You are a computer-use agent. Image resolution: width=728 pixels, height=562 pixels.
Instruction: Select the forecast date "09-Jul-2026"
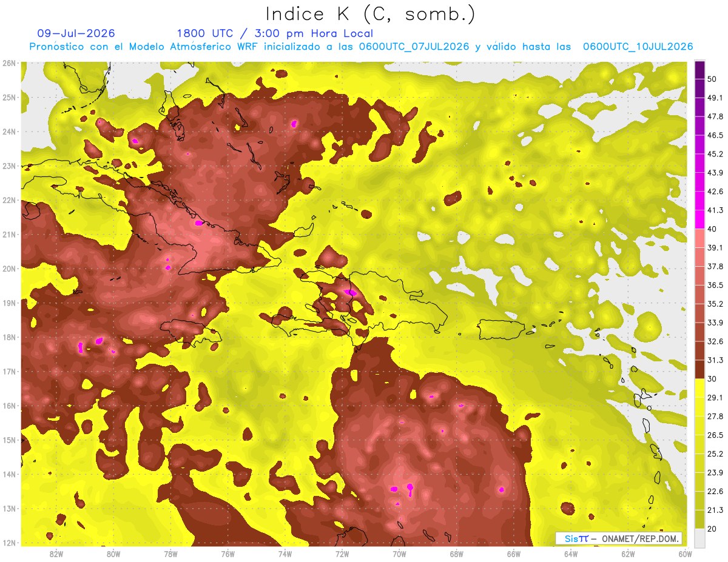[x=76, y=33]
